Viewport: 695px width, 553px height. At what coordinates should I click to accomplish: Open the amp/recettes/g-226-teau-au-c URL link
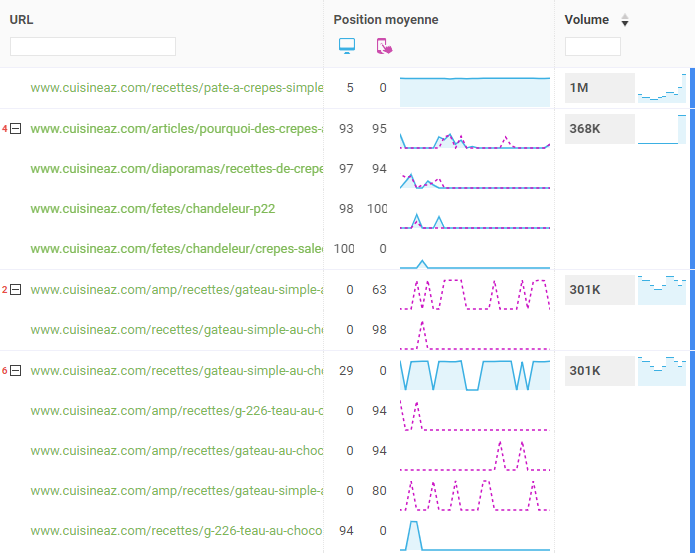coord(177,411)
